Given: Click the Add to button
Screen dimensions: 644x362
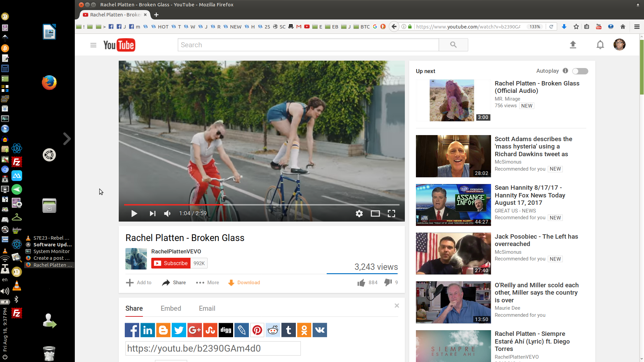Looking at the screenshot, I should tap(139, 283).
